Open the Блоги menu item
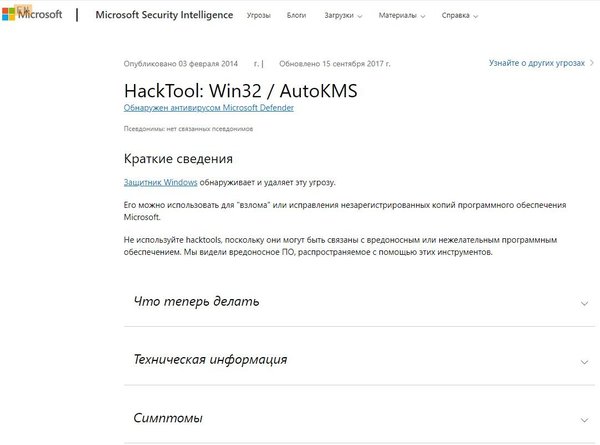This screenshot has height=445, width=600. 296,17
